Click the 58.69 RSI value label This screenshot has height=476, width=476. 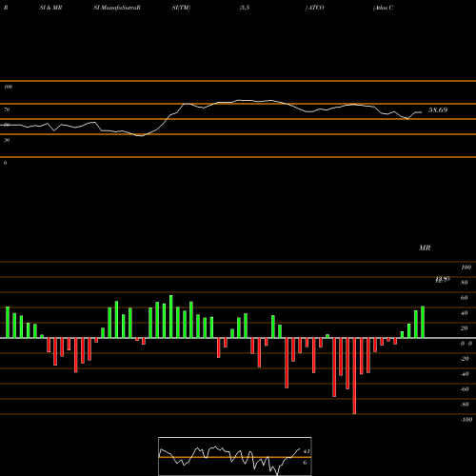pos(438,110)
